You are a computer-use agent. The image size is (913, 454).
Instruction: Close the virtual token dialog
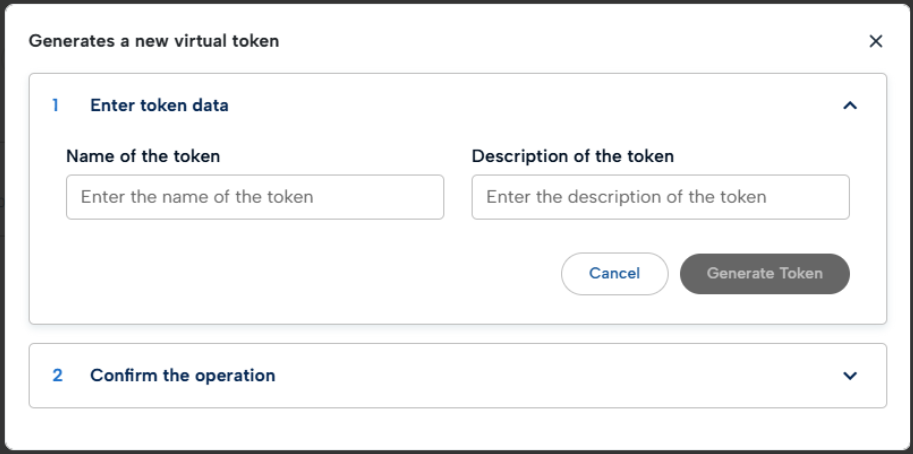click(x=875, y=41)
